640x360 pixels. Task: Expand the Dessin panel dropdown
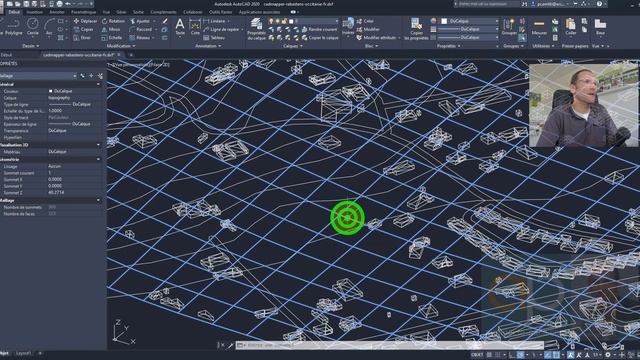(x=31, y=46)
